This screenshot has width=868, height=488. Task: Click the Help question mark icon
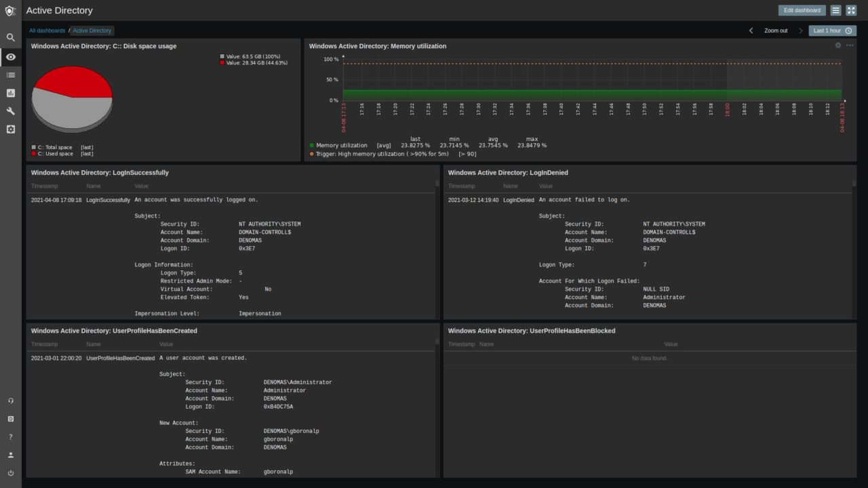click(x=10, y=437)
